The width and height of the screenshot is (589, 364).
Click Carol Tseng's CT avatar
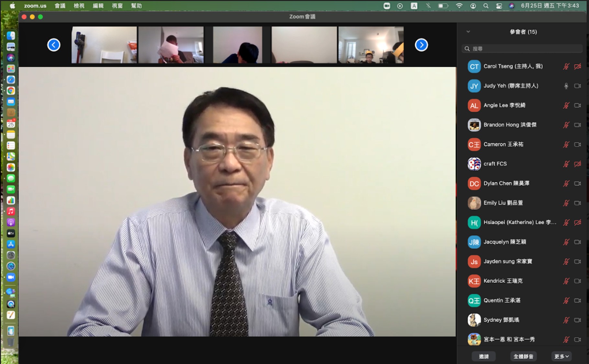(x=474, y=67)
